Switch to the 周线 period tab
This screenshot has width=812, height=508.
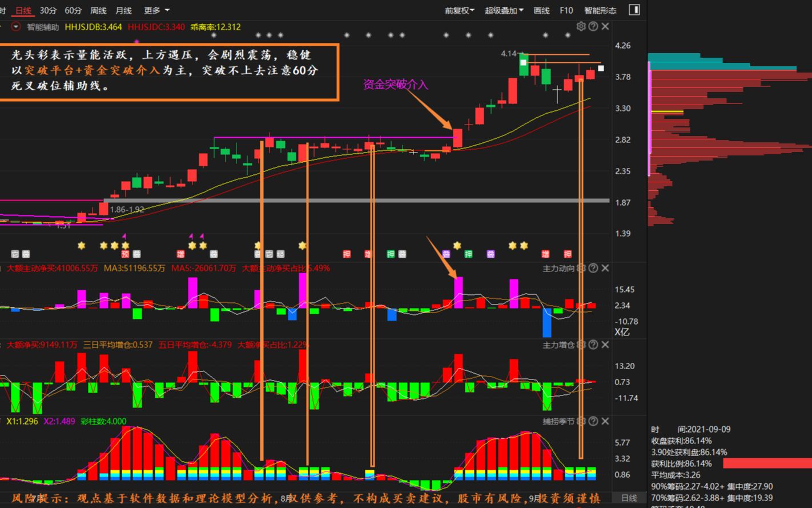point(98,10)
